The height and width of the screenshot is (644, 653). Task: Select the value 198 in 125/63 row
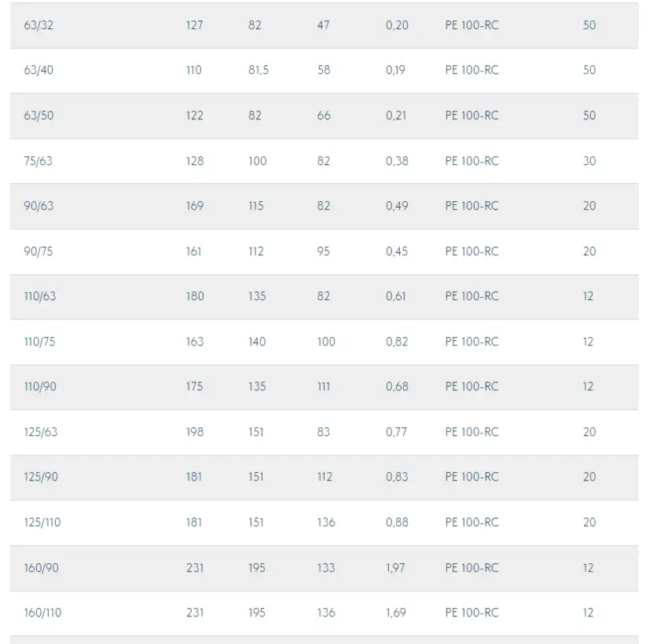[194, 432]
